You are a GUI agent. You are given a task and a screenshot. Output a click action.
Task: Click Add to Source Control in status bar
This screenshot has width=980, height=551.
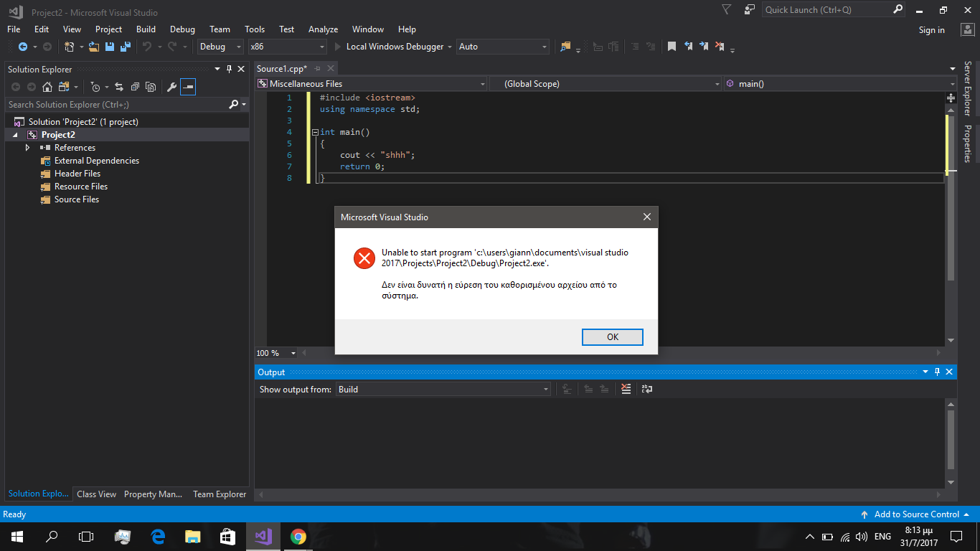[x=916, y=514]
